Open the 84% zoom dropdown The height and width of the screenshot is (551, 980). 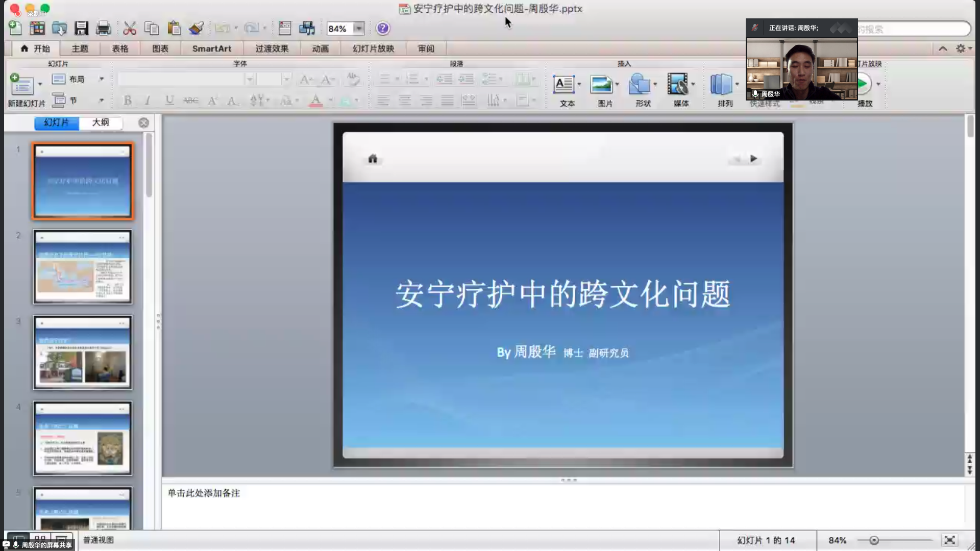click(x=359, y=29)
